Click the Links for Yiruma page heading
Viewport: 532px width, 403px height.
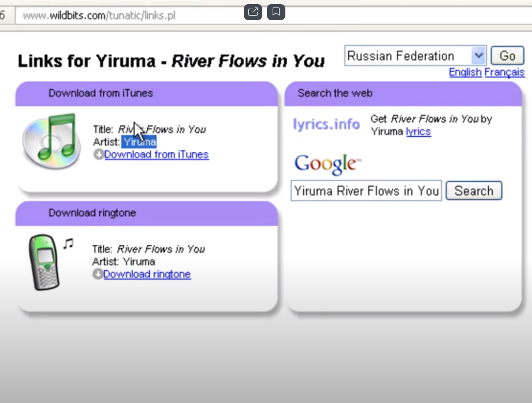click(171, 61)
